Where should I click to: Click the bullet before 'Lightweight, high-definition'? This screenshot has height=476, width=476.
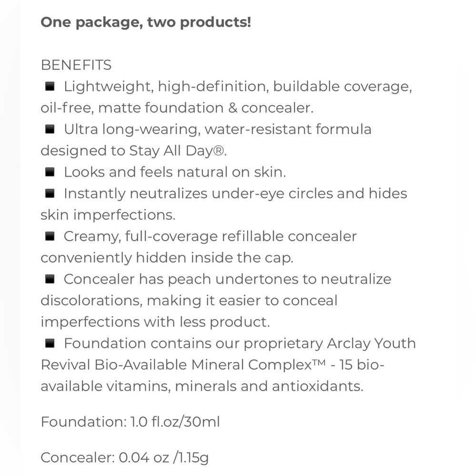tap(50, 87)
